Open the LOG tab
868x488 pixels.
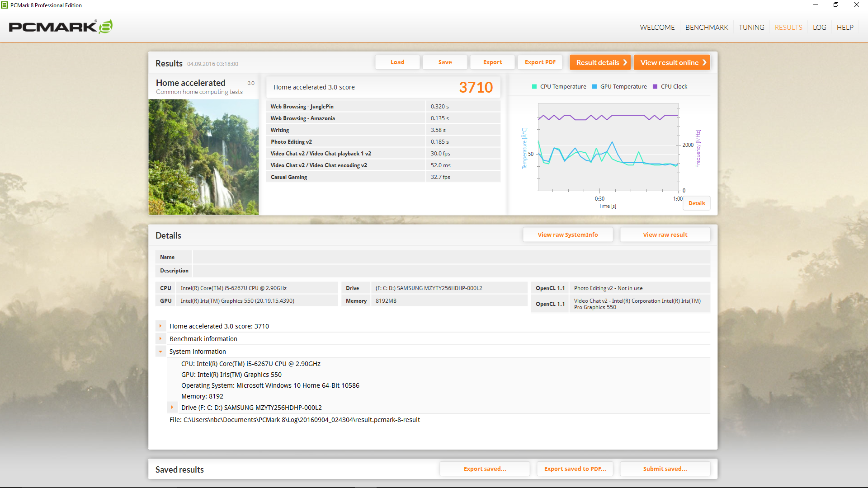[x=819, y=27]
